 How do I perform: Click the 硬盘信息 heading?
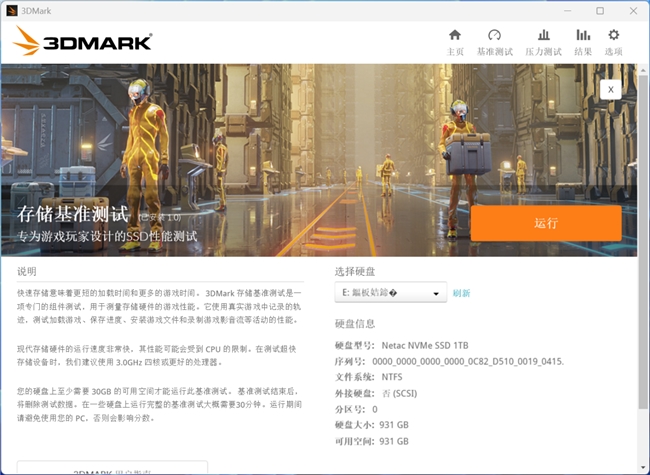[x=355, y=324]
